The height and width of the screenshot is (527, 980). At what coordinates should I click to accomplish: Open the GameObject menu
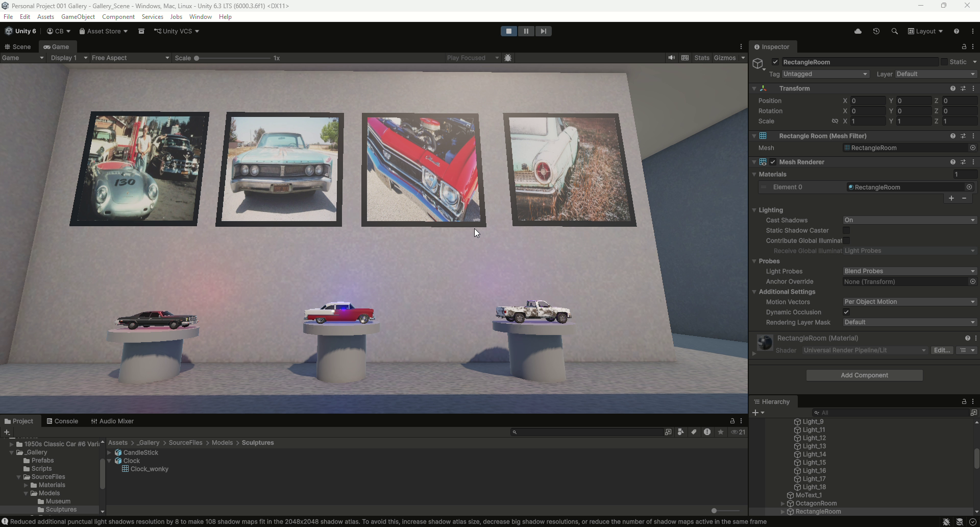78,17
